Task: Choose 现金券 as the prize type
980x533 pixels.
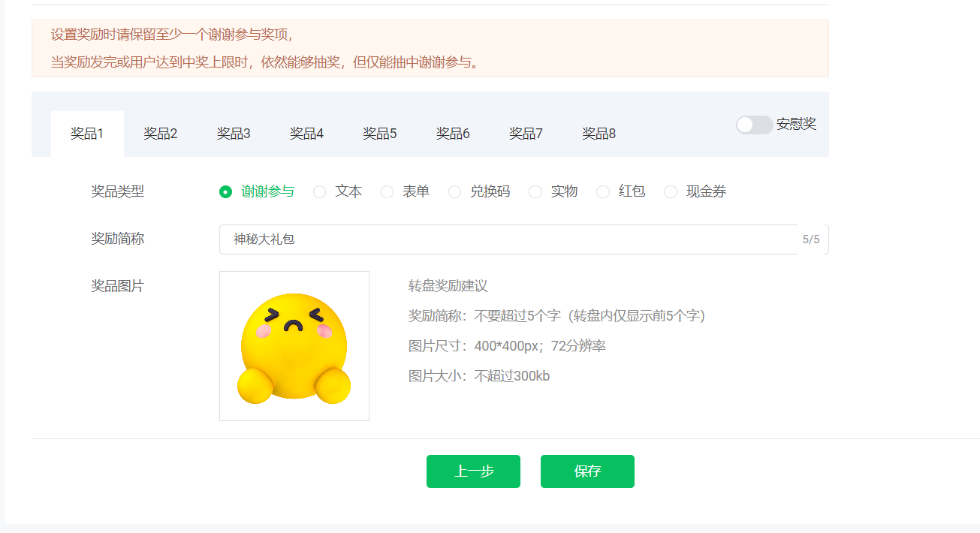Action: 671,192
